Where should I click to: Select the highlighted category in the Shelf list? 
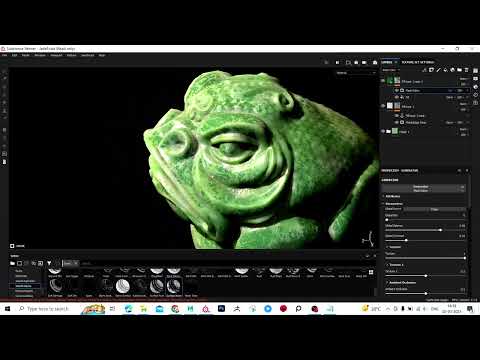click(x=25, y=286)
